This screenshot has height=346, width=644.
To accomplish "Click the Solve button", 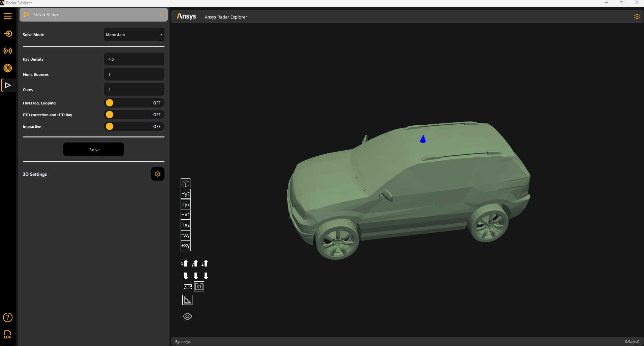I will [94, 149].
